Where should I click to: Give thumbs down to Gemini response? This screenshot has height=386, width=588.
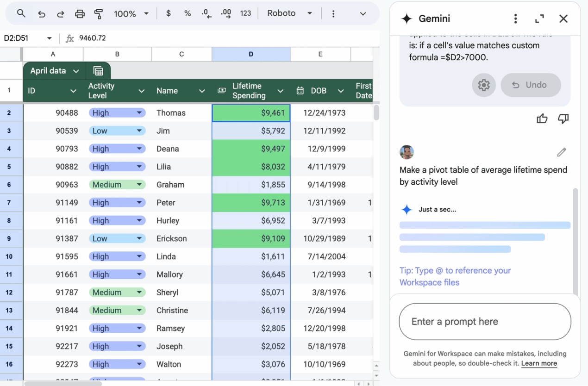pos(563,119)
